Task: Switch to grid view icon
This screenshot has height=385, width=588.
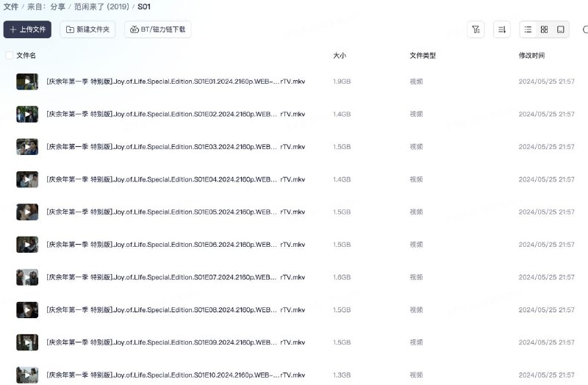Action: tap(544, 29)
